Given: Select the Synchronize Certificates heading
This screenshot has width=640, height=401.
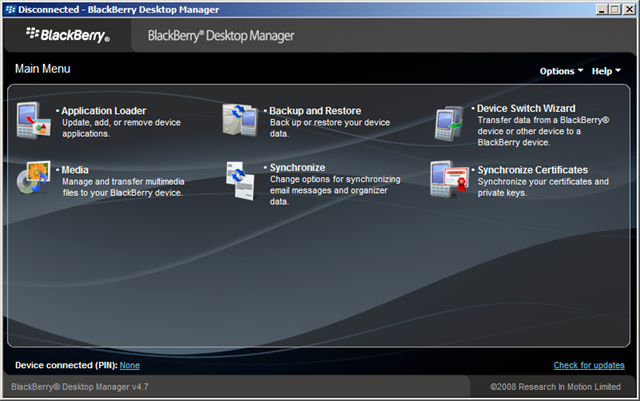Looking at the screenshot, I should coord(533,170).
